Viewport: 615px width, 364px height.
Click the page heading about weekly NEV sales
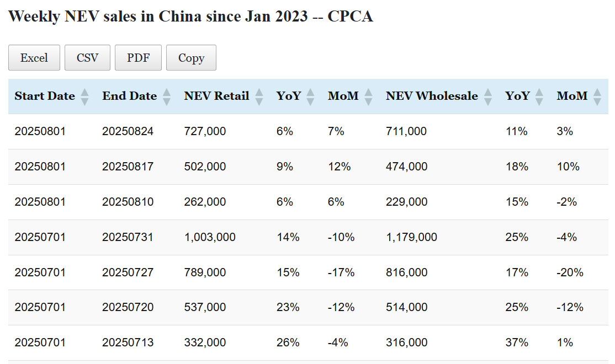point(191,16)
